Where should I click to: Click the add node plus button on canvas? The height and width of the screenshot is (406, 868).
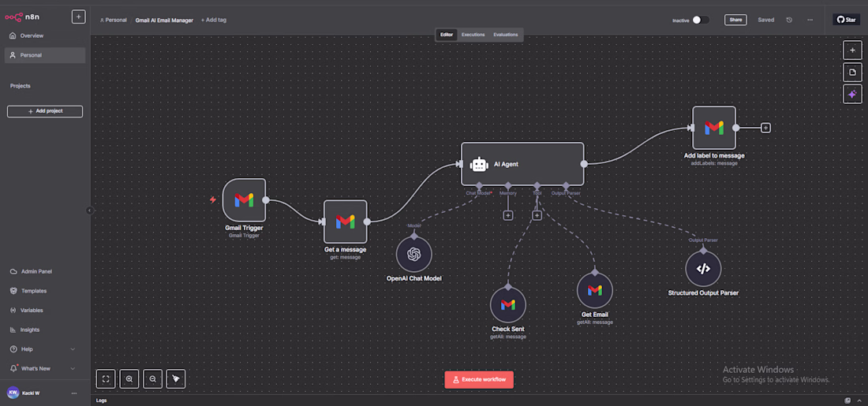point(852,50)
